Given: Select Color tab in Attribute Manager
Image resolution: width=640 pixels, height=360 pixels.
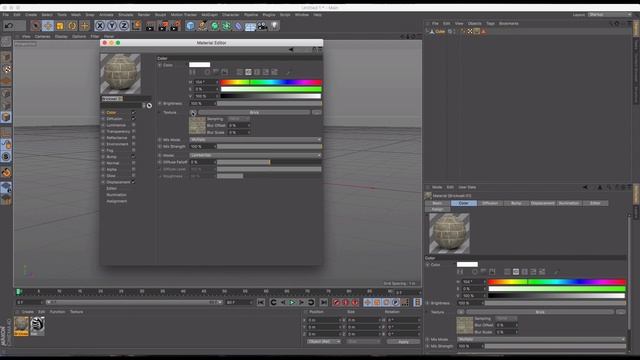Looking at the screenshot, I should (x=464, y=203).
